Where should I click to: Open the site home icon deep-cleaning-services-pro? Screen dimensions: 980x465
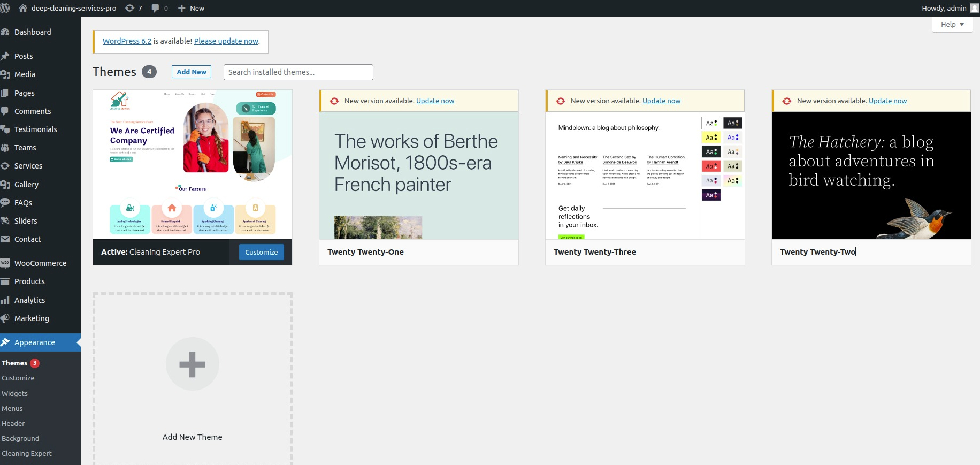[x=23, y=8]
